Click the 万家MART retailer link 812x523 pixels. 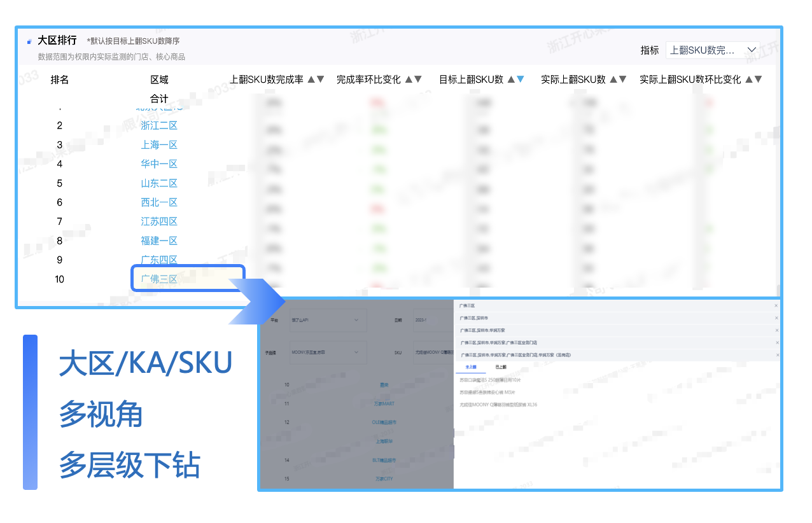pyautogui.click(x=384, y=403)
